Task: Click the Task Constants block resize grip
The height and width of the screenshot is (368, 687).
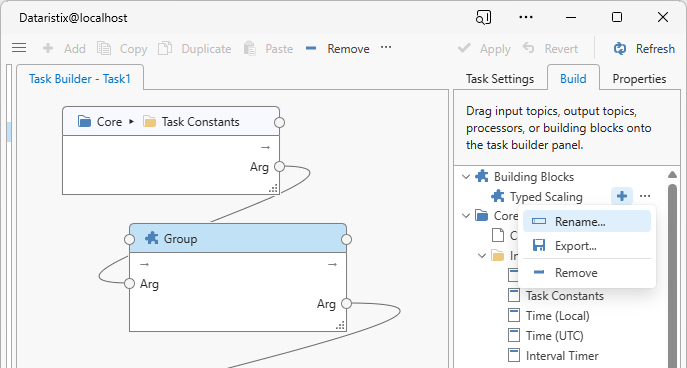Action: (x=273, y=189)
